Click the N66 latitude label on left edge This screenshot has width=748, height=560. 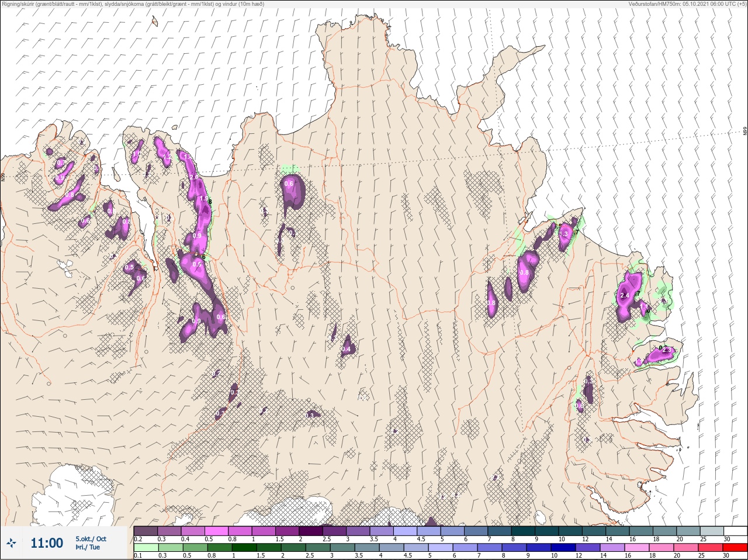[3, 177]
